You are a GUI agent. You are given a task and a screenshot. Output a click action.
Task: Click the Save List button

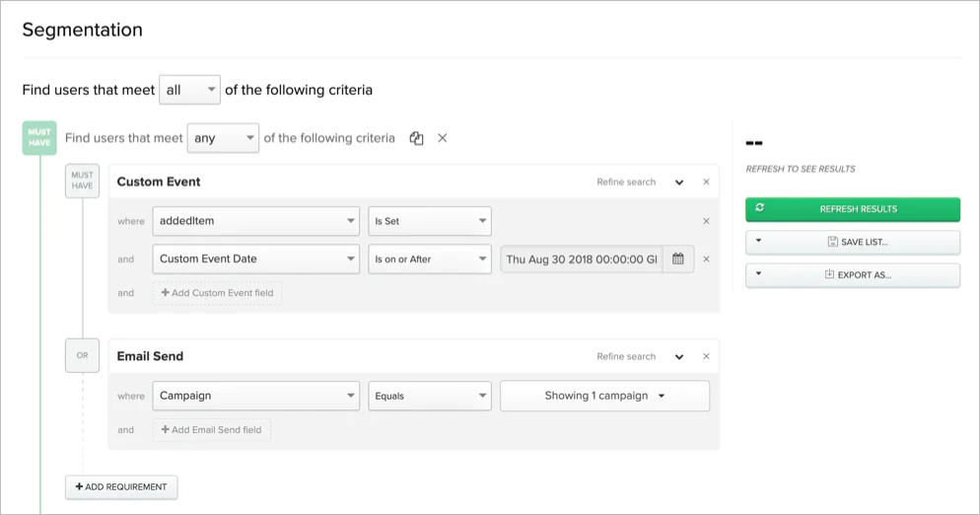pos(853,242)
